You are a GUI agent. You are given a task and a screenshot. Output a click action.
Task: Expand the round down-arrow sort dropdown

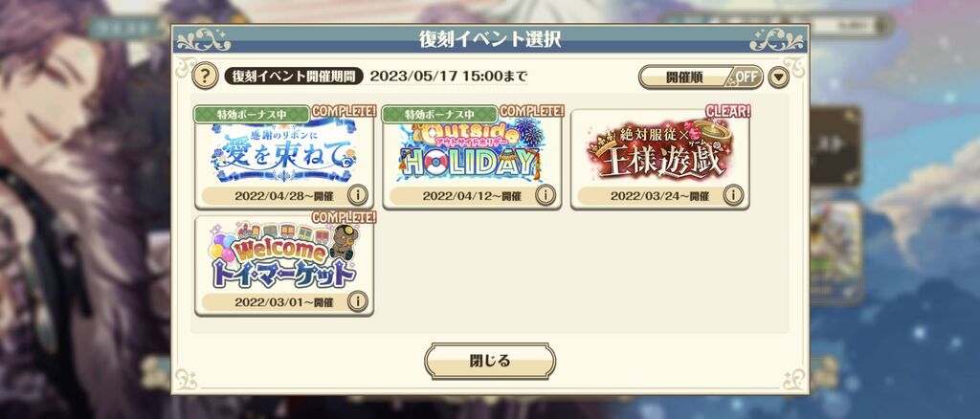pos(778,77)
